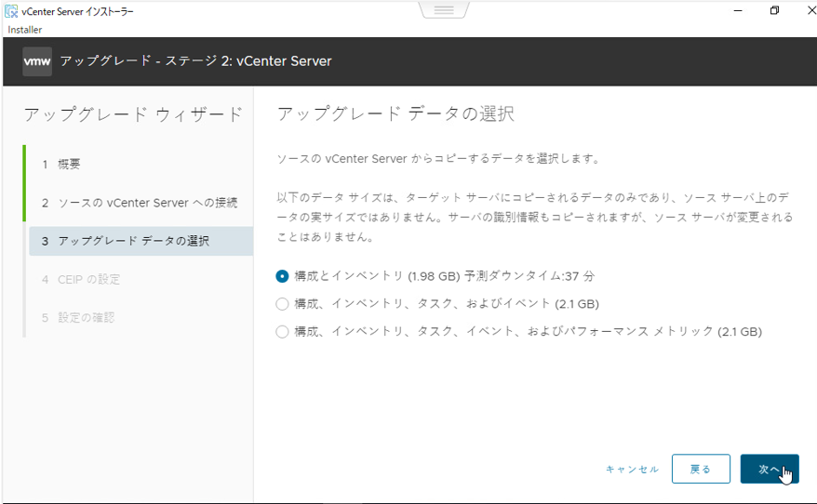
Task: Click the vmw logo in the header
Action: (37, 61)
